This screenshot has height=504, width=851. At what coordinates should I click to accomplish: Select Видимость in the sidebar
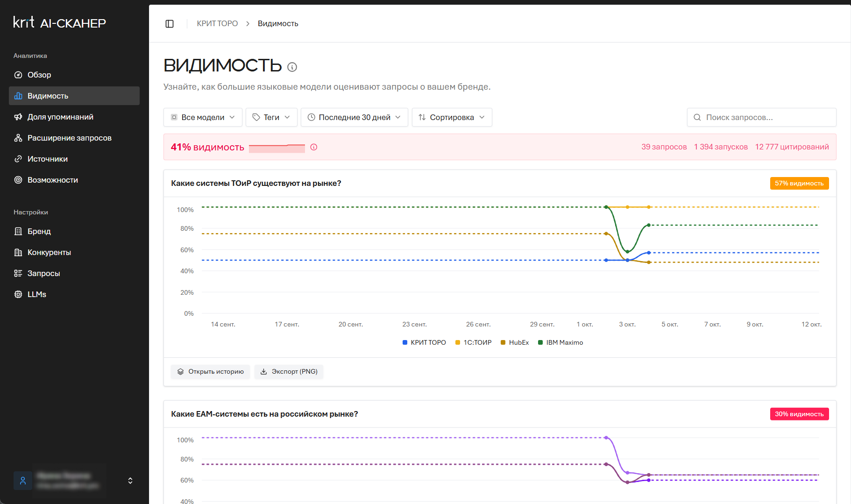[x=74, y=96]
